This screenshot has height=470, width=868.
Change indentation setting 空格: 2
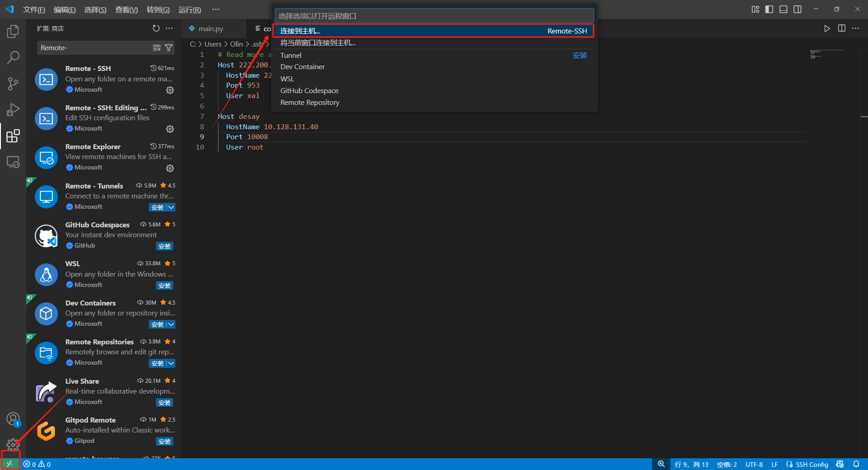726,464
